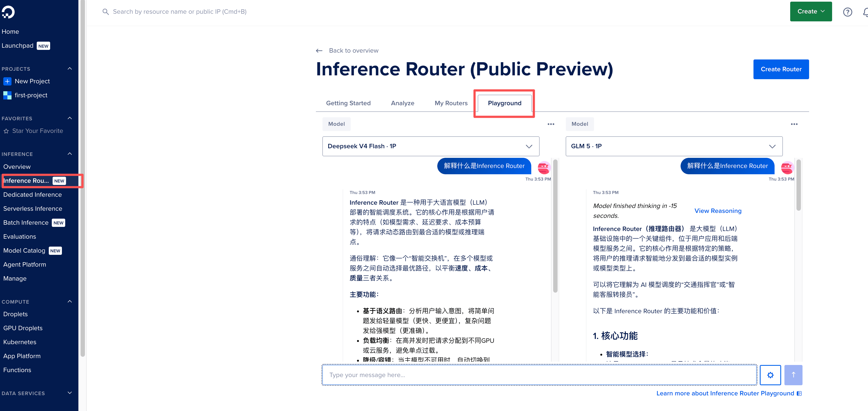Open Model Catalog in sidebar
This screenshot has width=868, height=411.
[24, 251]
